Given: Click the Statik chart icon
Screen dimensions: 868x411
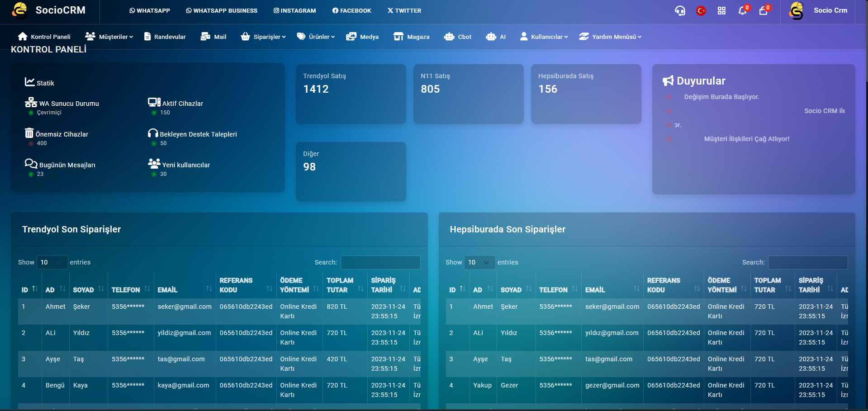Looking at the screenshot, I should click(30, 82).
